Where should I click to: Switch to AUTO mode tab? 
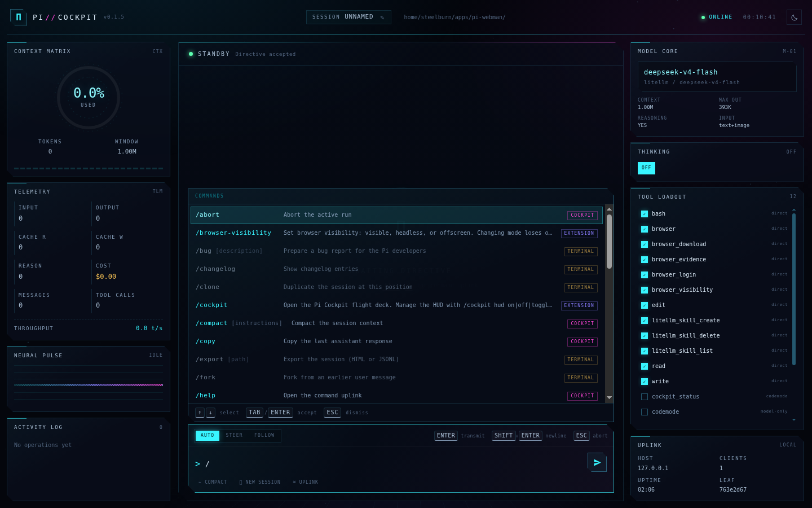click(208, 435)
